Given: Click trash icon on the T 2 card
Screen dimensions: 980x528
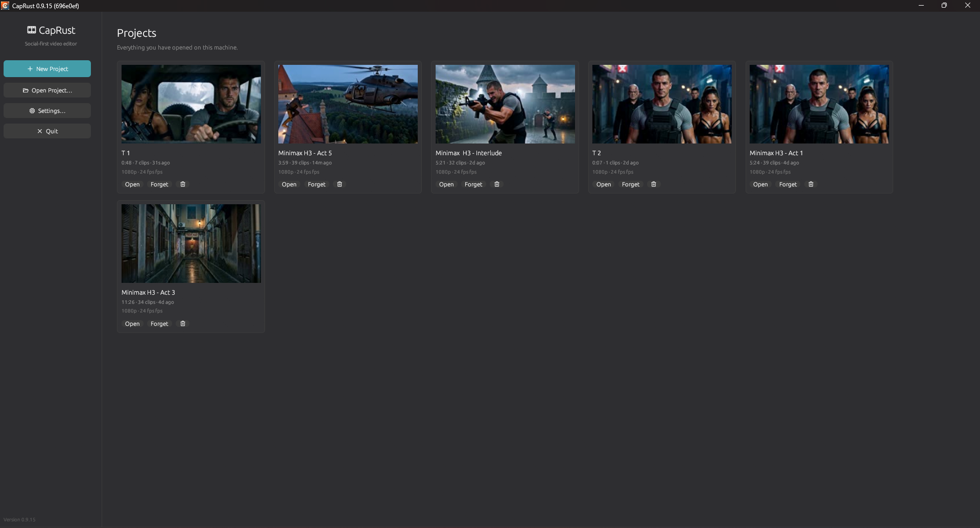Looking at the screenshot, I should tap(654, 184).
